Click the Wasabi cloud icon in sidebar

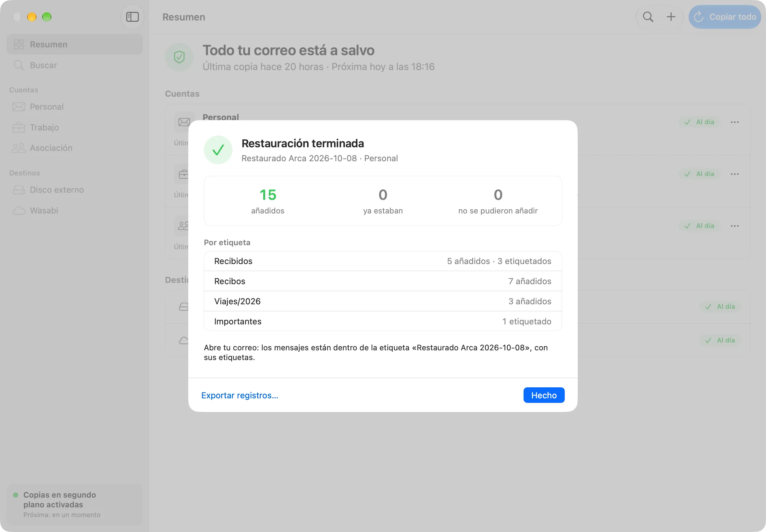(19, 210)
